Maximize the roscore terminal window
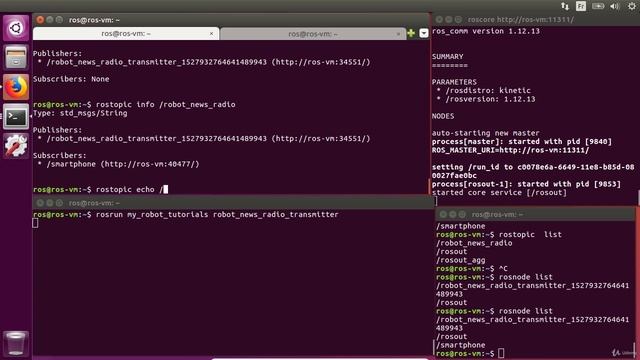Screen dimensions: 640x360 coord(458,19)
